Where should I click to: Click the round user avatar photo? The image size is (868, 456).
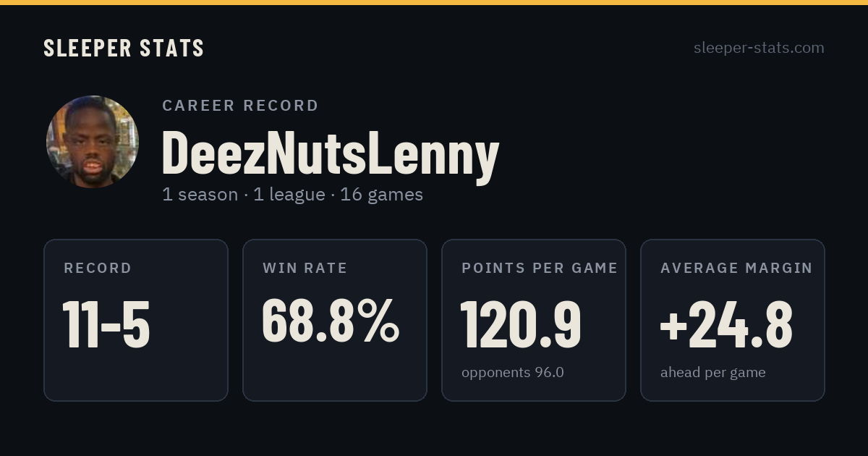(93, 142)
